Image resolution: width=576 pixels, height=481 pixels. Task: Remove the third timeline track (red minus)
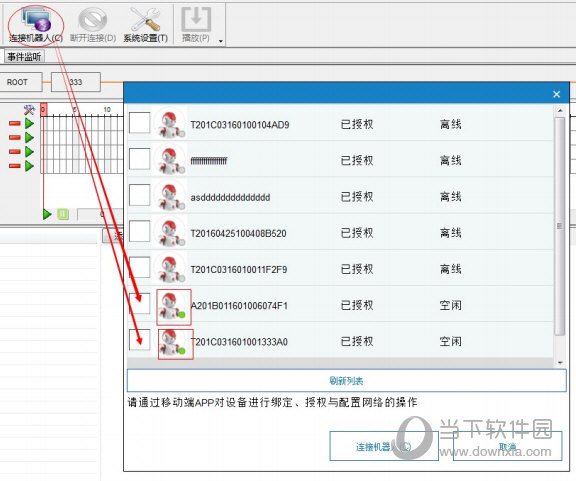pyautogui.click(x=15, y=151)
